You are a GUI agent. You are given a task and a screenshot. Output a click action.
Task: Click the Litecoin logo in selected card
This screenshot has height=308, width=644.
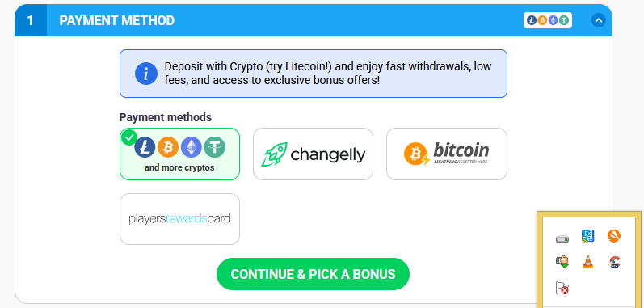click(145, 147)
